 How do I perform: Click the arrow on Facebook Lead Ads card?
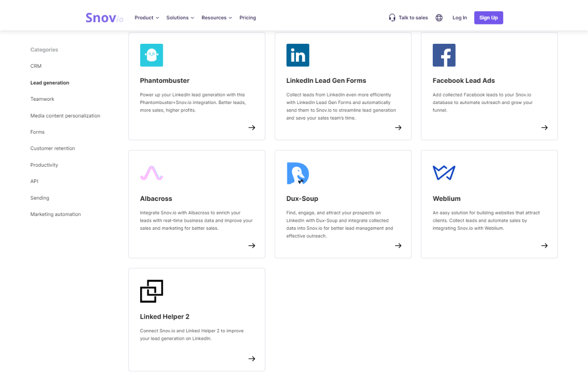pos(545,128)
